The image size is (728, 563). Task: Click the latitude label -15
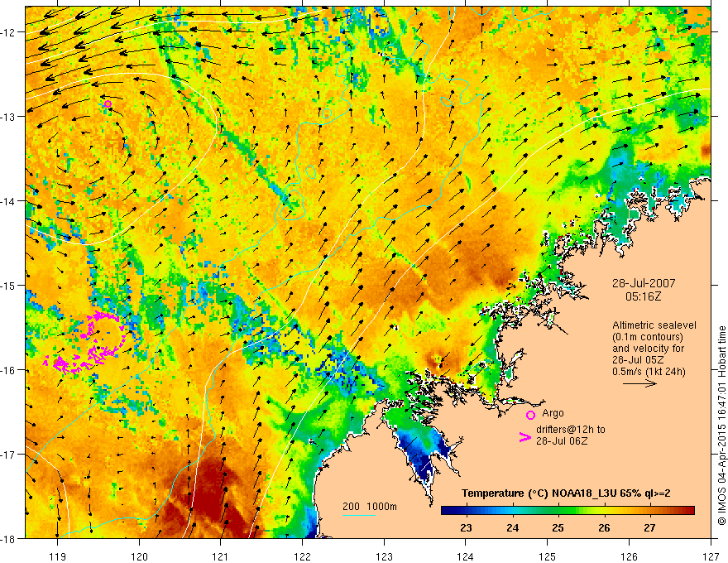click(x=9, y=285)
